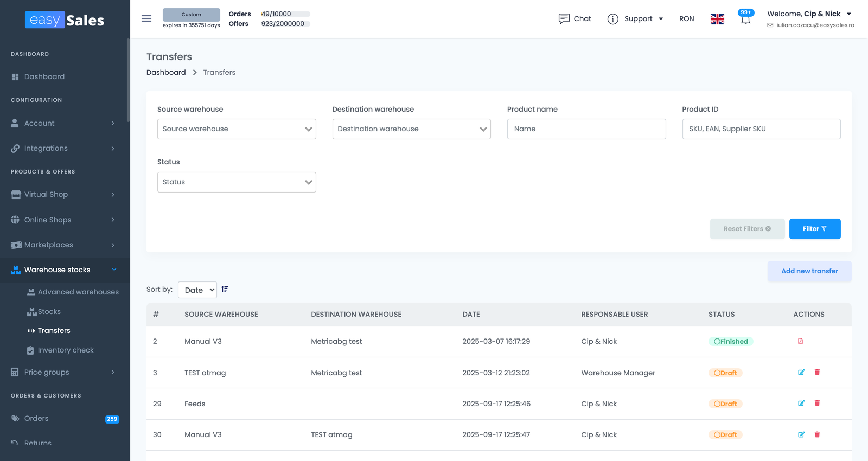Select Transfers submenu item
Image resolution: width=868 pixels, height=461 pixels.
pos(49,330)
